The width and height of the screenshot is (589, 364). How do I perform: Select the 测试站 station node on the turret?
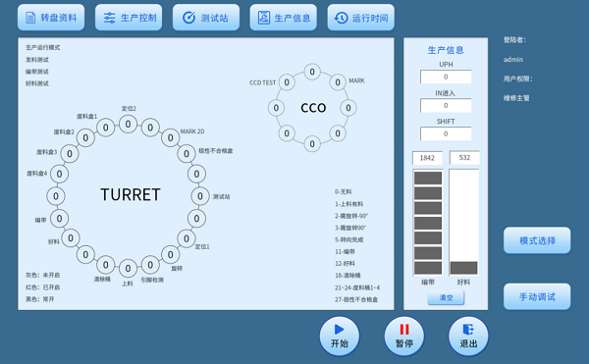pos(200,196)
